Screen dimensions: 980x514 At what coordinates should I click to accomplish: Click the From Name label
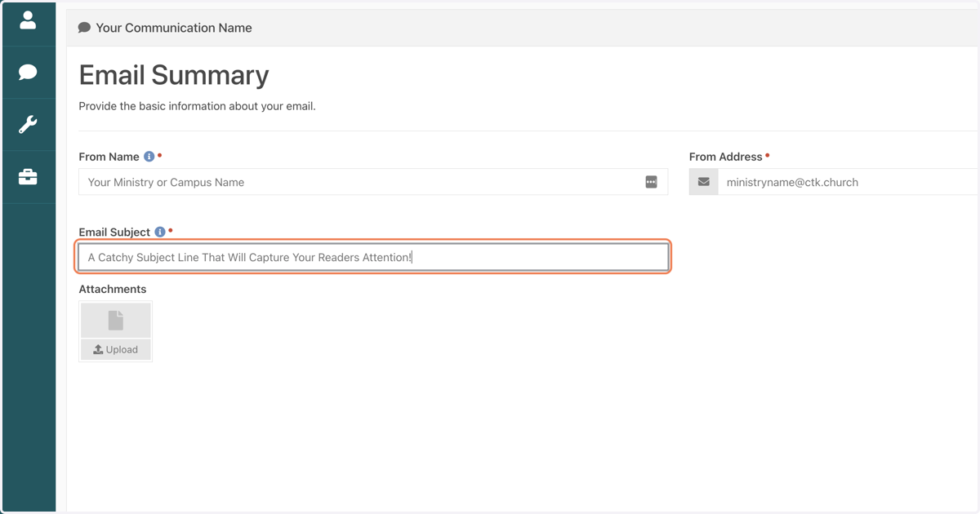click(x=109, y=157)
